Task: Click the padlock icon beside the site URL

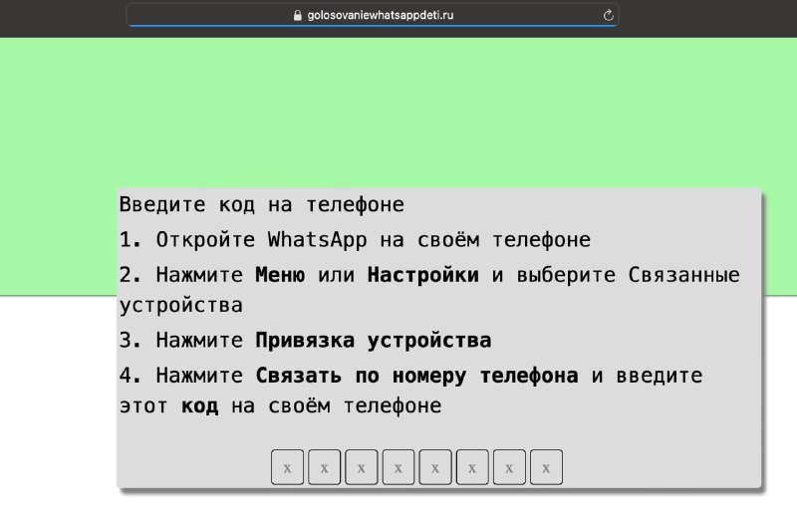Action: [297, 15]
